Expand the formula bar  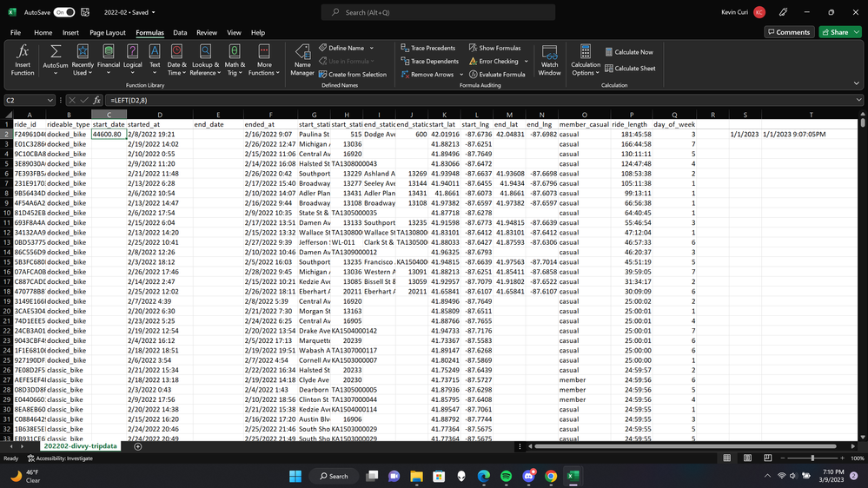(858, 100)
